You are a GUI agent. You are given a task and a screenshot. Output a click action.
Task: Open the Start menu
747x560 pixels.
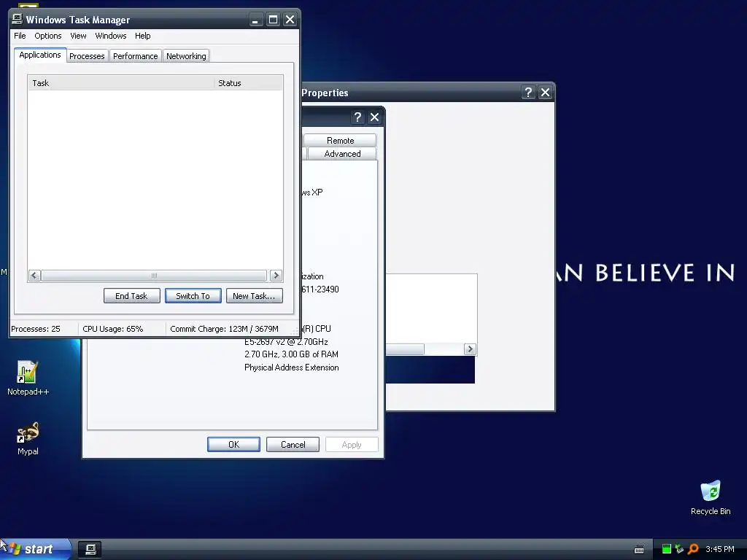point(36,549)
